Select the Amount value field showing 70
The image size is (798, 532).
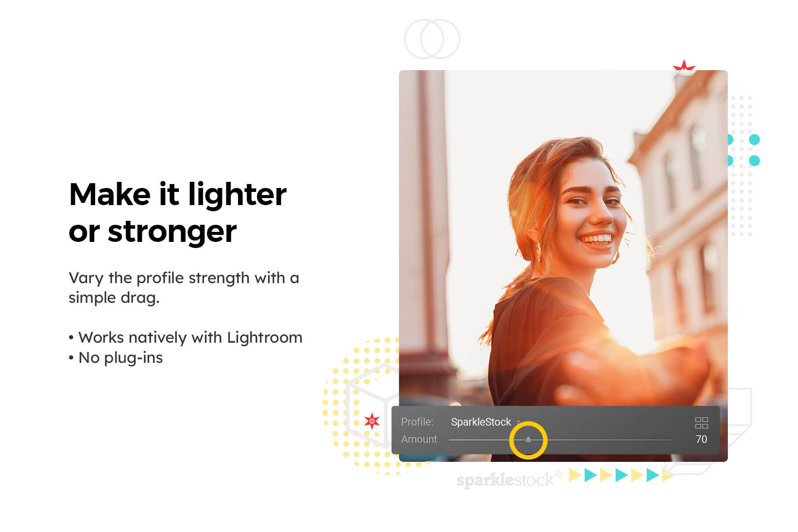(x=701, y=439)
